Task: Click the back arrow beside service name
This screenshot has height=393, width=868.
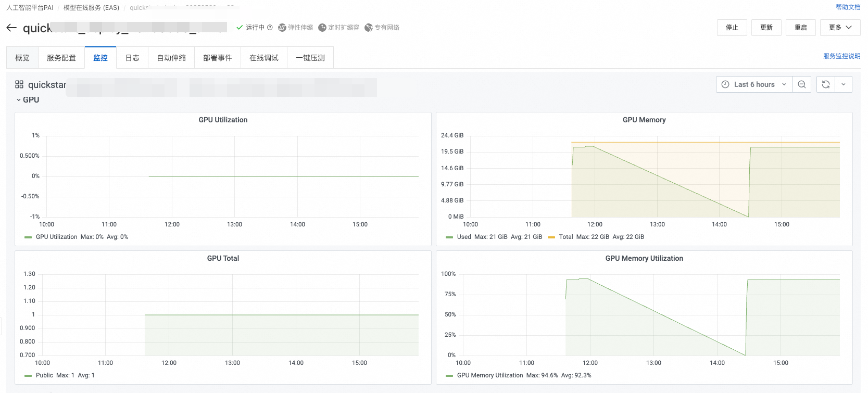Action: 11,28
